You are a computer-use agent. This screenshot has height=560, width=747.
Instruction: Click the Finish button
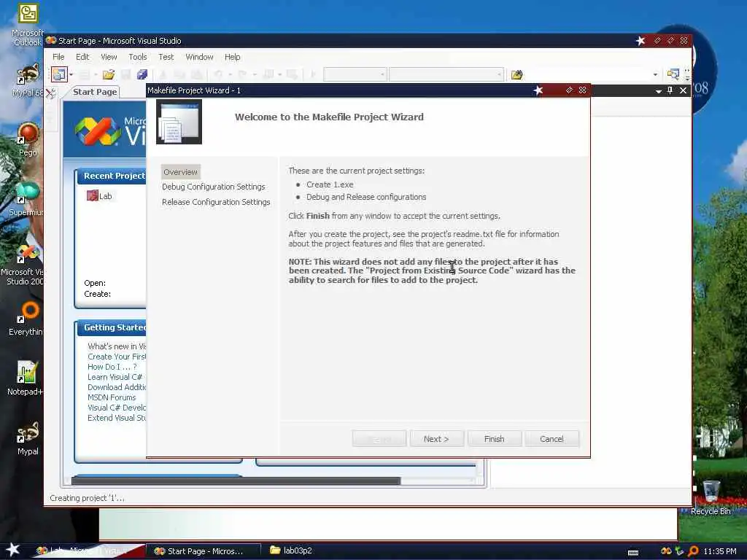click(x=494, y=438)
